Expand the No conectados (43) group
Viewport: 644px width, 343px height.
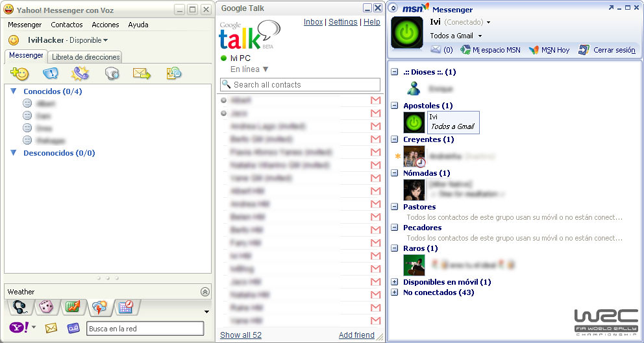point(394,292)
